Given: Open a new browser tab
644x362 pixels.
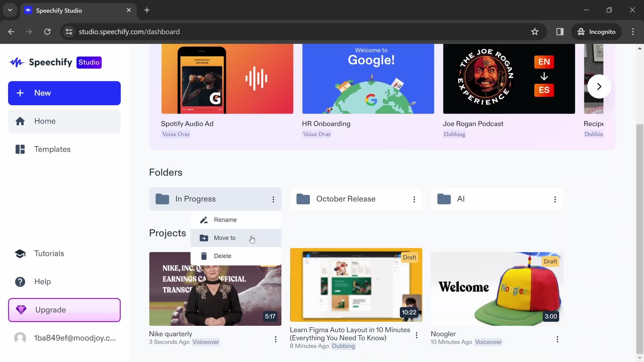Looking at the screenshot, I should [x=147, y=10].
